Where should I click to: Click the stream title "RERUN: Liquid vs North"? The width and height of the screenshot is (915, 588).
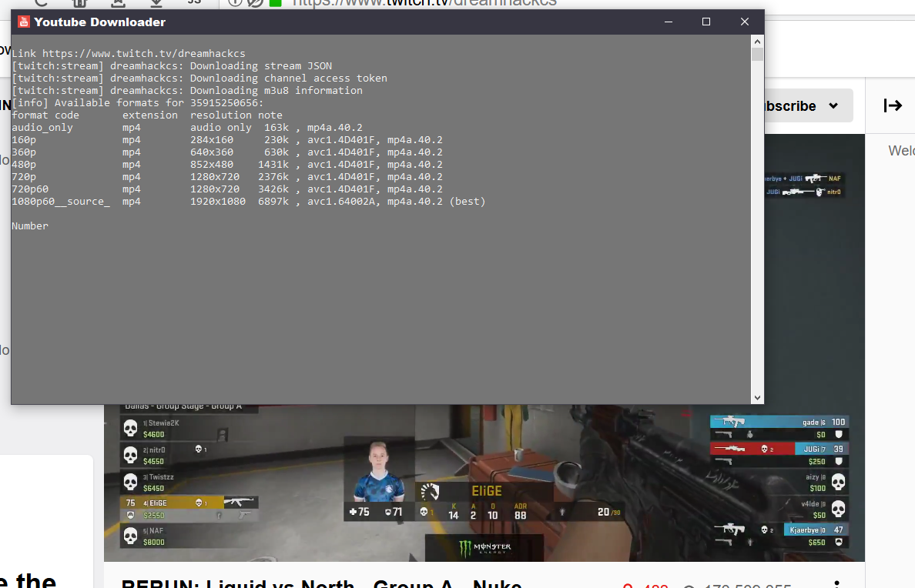[x=321, y=583]
